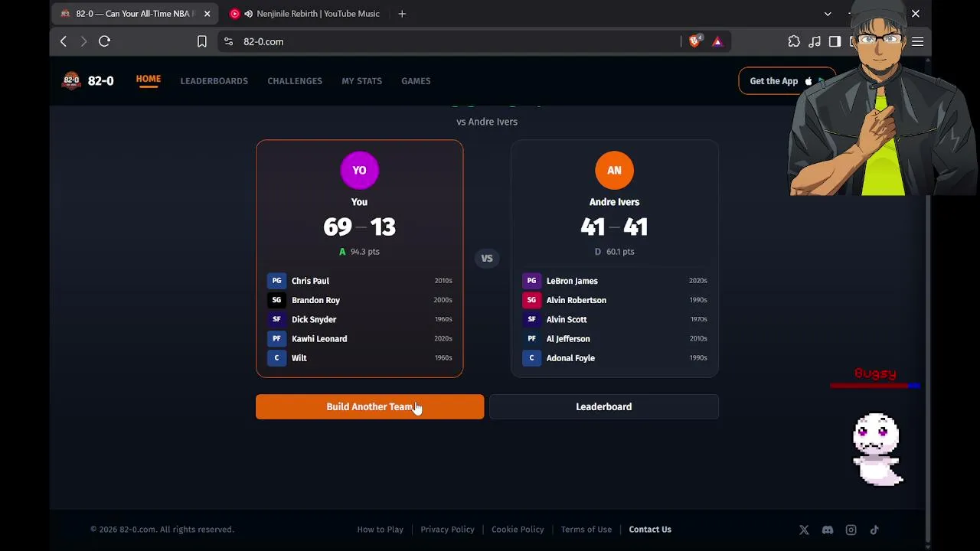
Task: Open the Instagram icon in footer
Action: click(x=851, y=530)
